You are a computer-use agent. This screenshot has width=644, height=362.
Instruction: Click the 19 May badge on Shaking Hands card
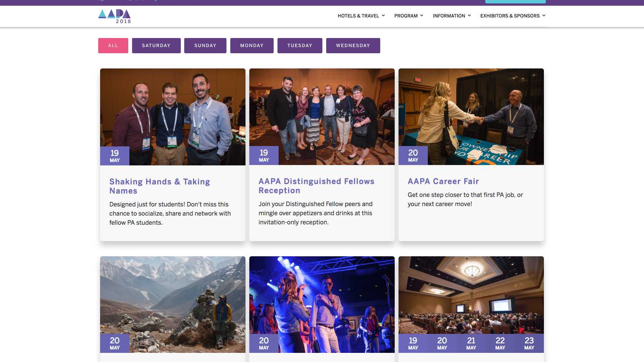pyautogui.click(x=115, y=156)
